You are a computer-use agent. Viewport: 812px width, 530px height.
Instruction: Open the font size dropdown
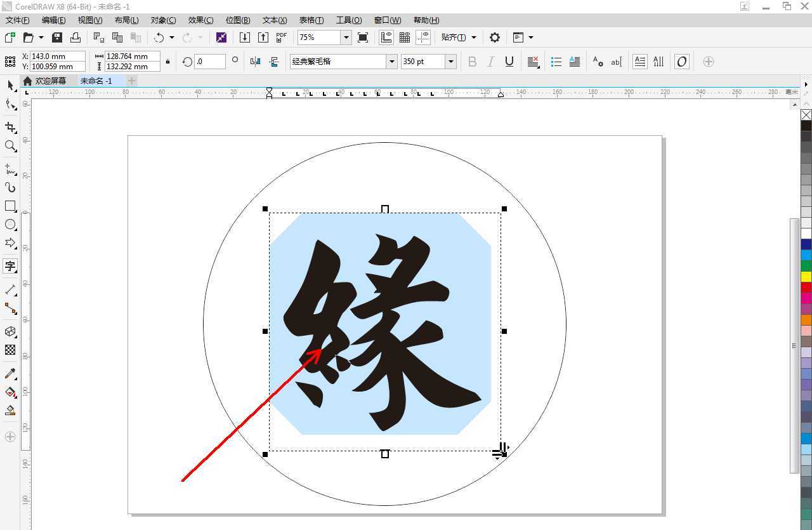pos(450,61)
